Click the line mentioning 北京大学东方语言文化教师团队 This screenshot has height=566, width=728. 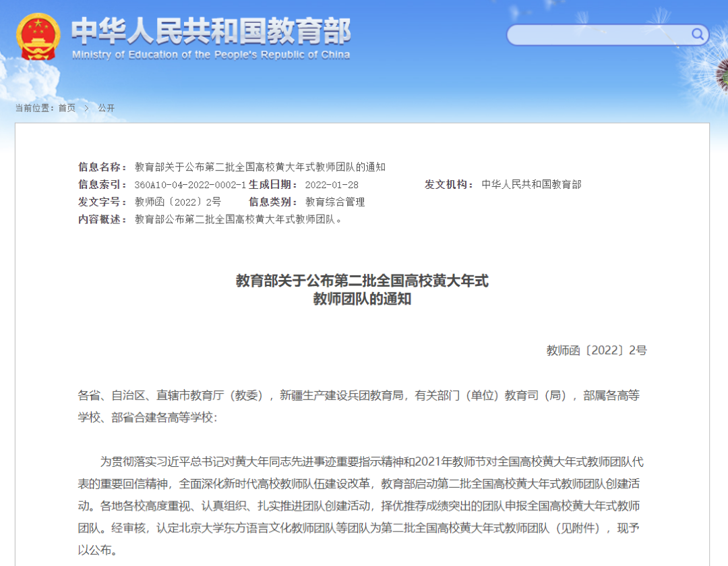tap(359, 528)
